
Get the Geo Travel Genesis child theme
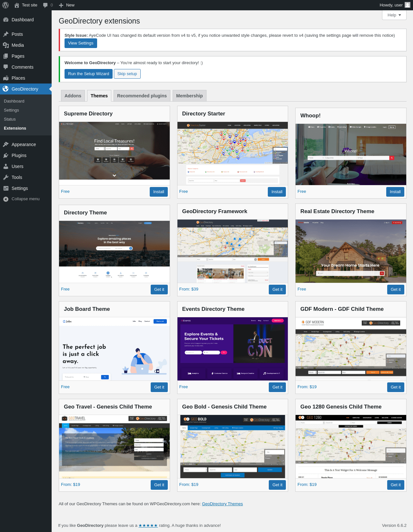pos(159,485)
